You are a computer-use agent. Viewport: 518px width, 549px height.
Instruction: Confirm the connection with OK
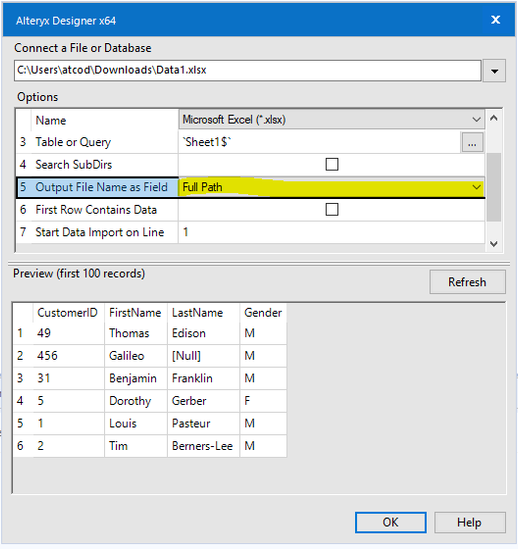pos(391,522)
